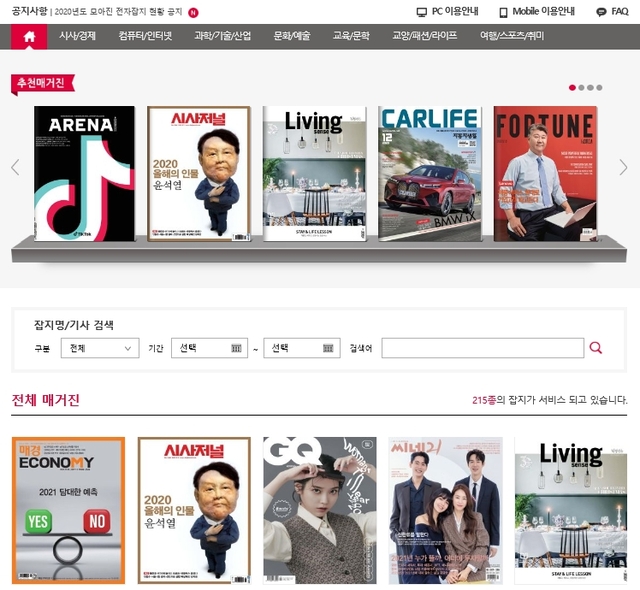
Task: Open the PC 이용안내 monitor icon
Action: pos(421,12)
